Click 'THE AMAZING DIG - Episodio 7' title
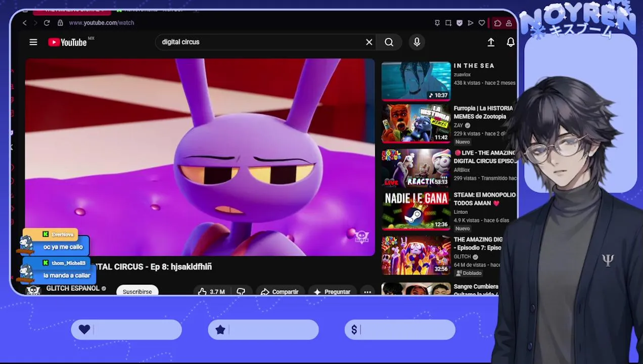 point(478,244)
